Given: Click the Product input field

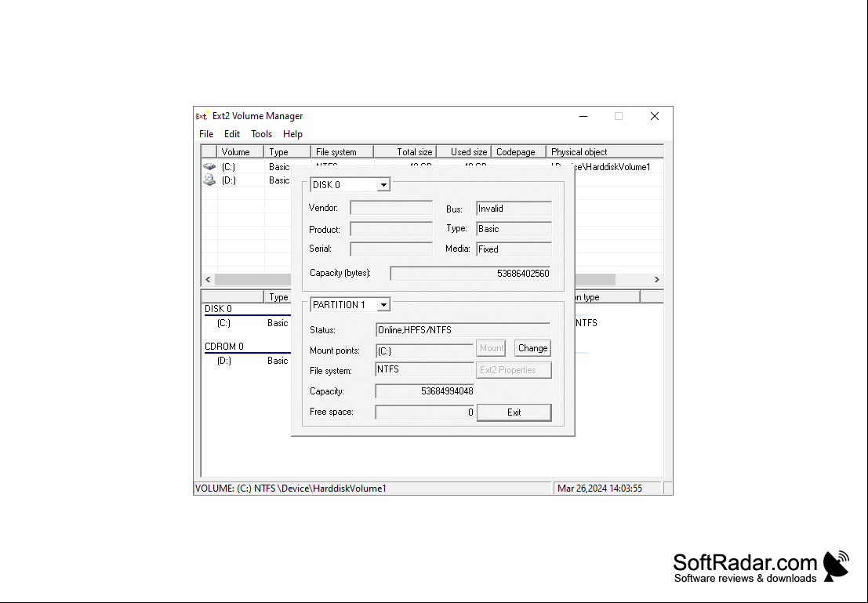Looking at the screenshot, I should [391, 229].
